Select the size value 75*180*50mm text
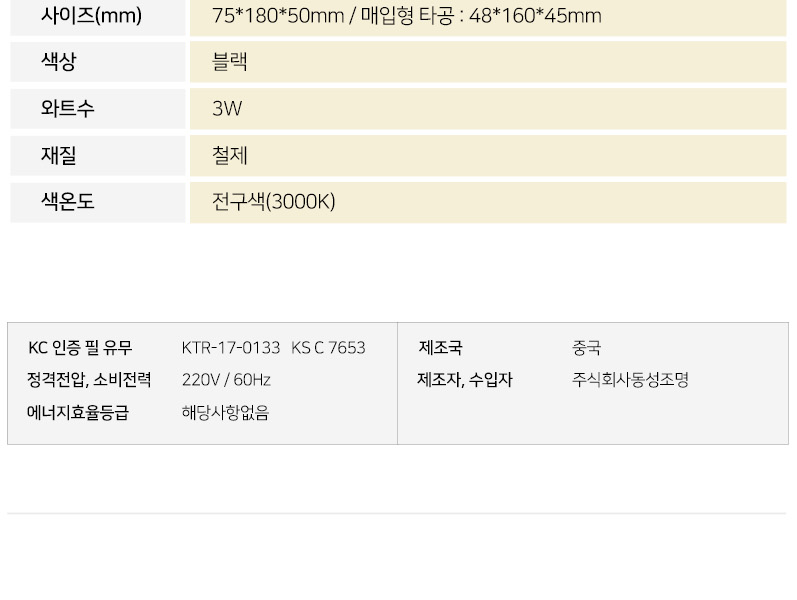The height and width of the screenshot is (600, 797). pyautogui.click(x=278, y=16)
